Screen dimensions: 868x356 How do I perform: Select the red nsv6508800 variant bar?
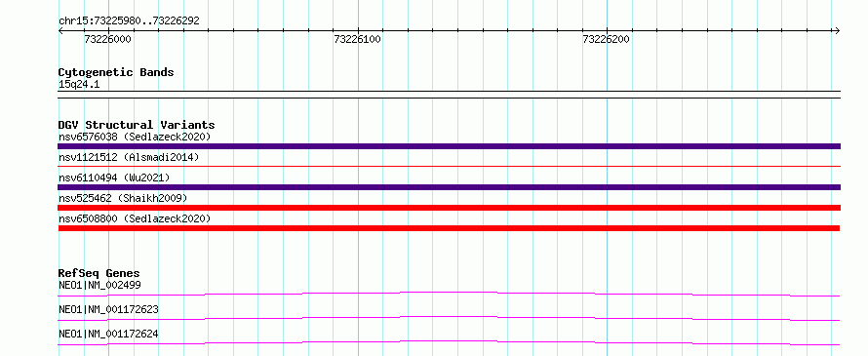pyautogui.click(x=449, y=228)
